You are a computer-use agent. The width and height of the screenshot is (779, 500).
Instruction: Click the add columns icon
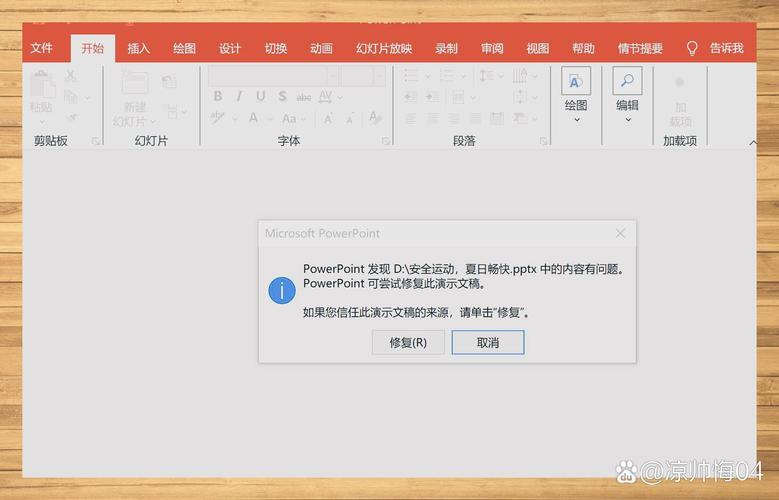click(458, 97)
